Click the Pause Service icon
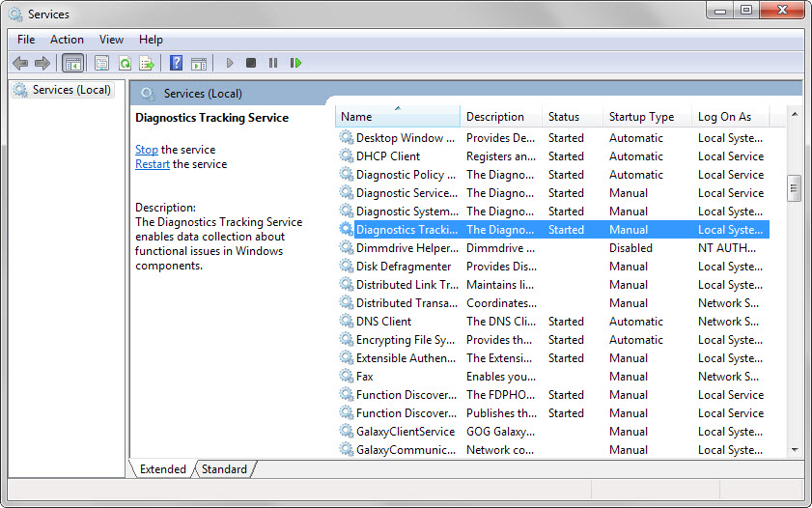Image resolution: width=812 pixels, height=508 pixels. 273,63
